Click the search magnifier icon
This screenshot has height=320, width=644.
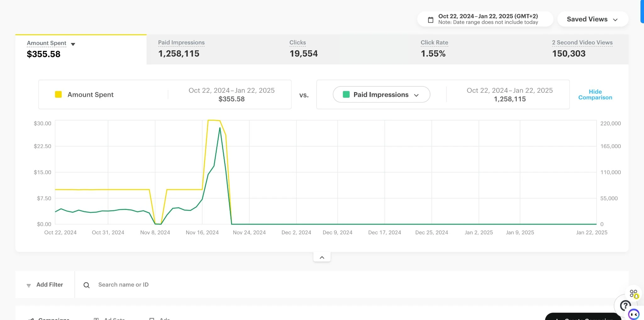coord(86,285)
